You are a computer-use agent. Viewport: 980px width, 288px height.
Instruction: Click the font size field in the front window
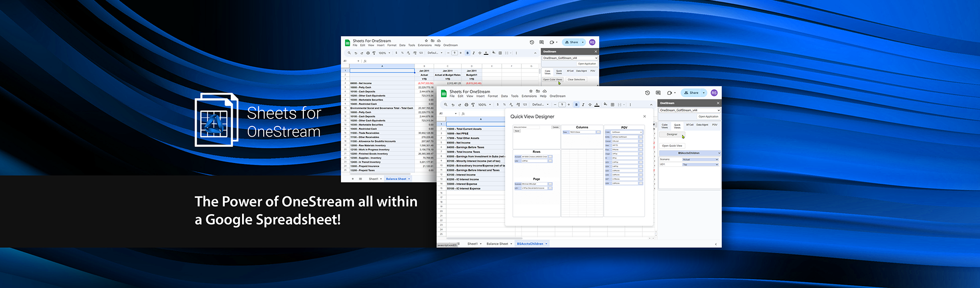pos(562,104)
